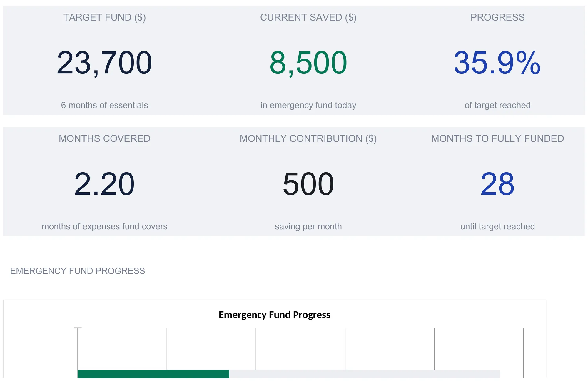
Task: Click the green filled progress bar
Action: click(153, 374)
